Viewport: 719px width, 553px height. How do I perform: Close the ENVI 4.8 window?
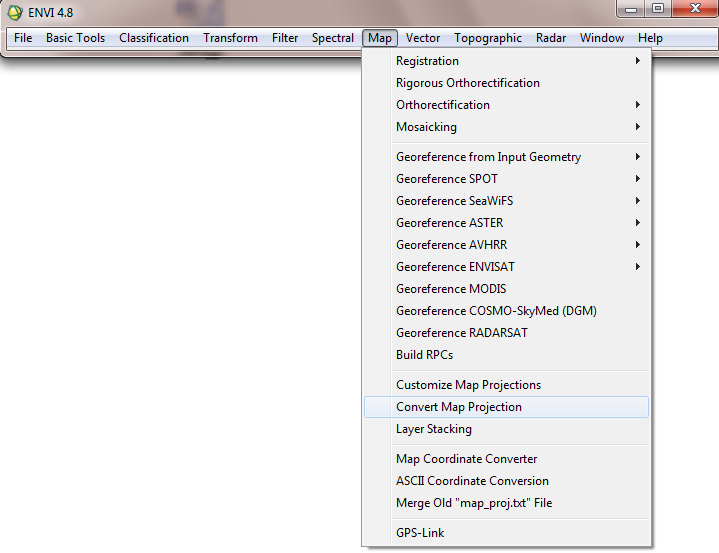click(x=695, y=9)
